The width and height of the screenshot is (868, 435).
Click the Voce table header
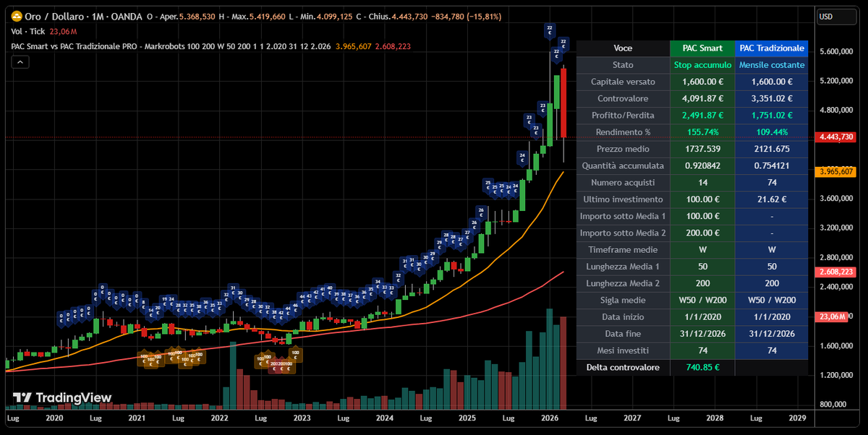coord(623,48)
